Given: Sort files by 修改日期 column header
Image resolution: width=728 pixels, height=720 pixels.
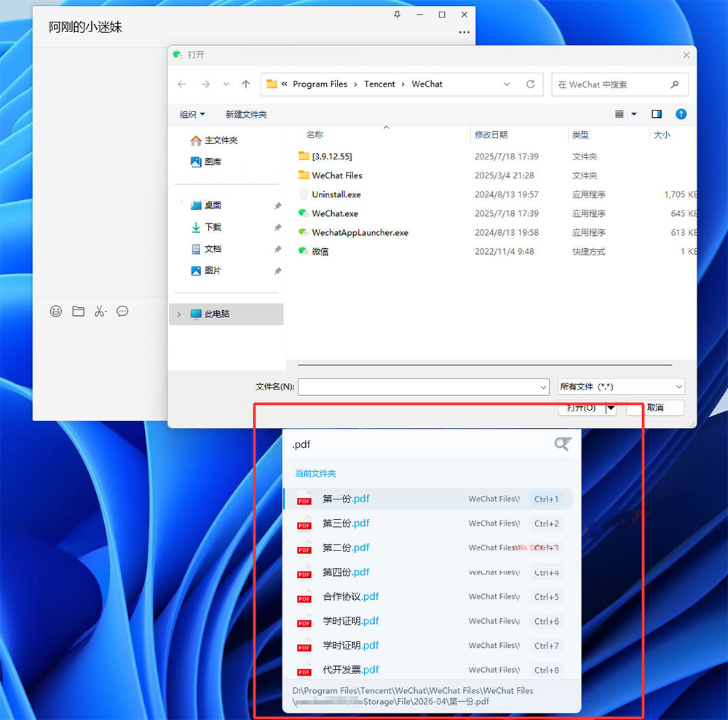Looking at the screenshot, I should [491, 135].
